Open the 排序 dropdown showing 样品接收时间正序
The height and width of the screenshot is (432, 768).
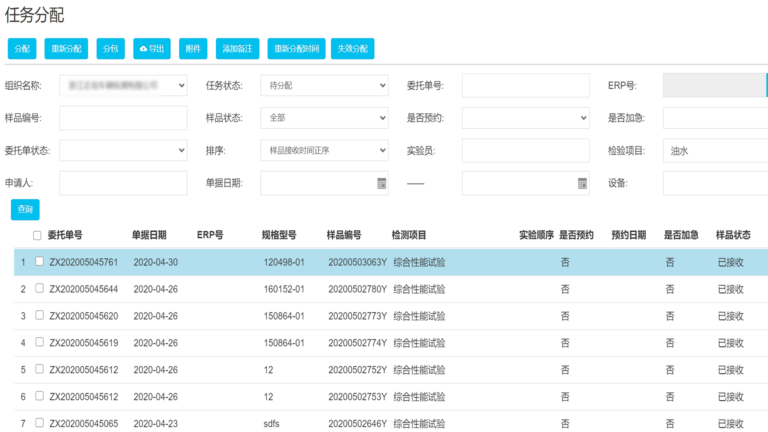324,150
